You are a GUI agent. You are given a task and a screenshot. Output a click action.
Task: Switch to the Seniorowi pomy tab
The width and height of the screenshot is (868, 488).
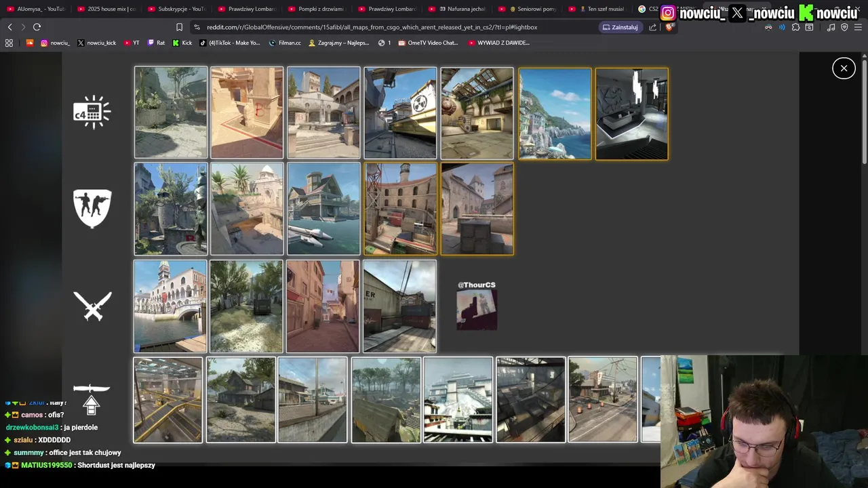(x=527, y=9)
